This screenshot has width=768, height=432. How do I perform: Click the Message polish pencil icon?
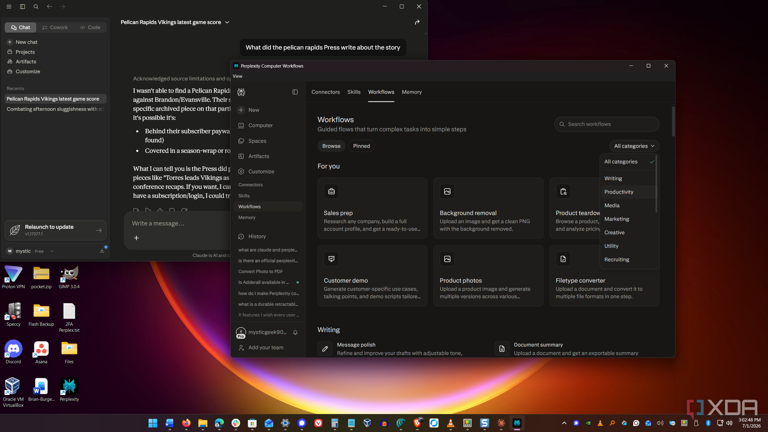click(x=325, y=349)
